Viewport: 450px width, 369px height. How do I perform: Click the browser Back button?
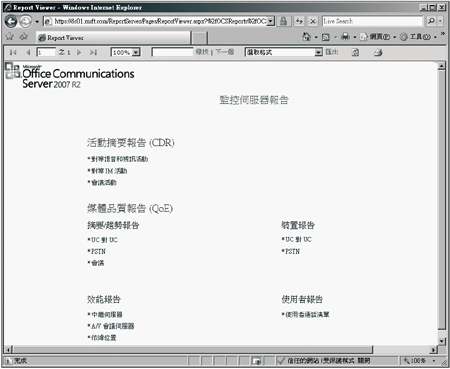[x=11, y=22]
